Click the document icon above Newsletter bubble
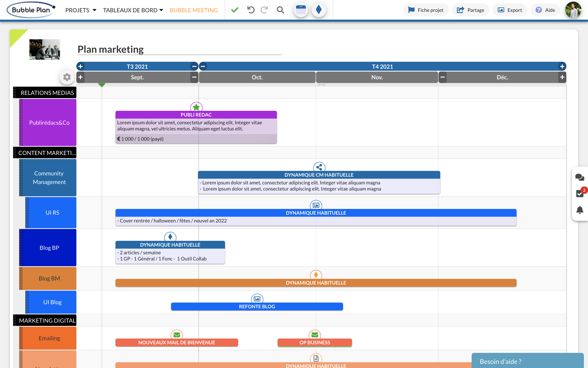Viewport: 588px width, 368px height. tap(316, 358)
